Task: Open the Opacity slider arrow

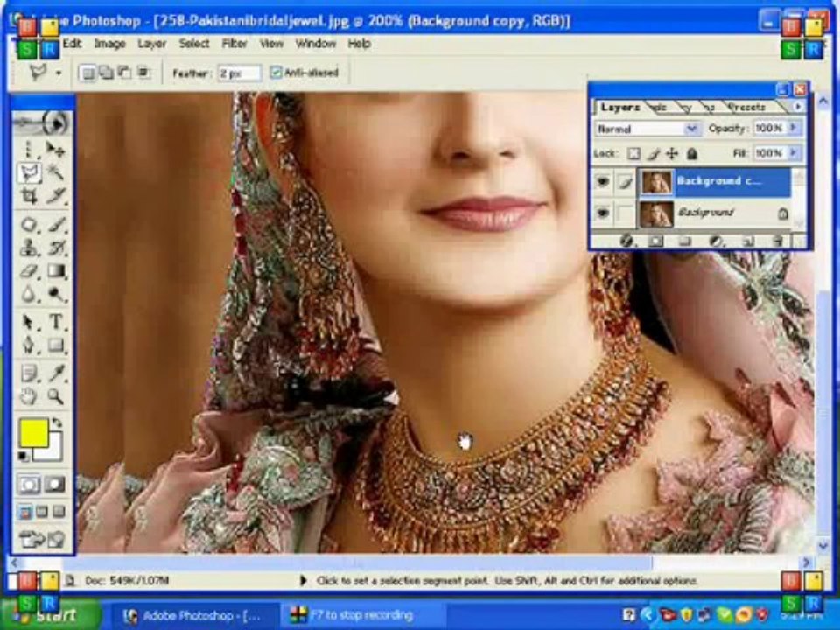Action: point(794,128)
